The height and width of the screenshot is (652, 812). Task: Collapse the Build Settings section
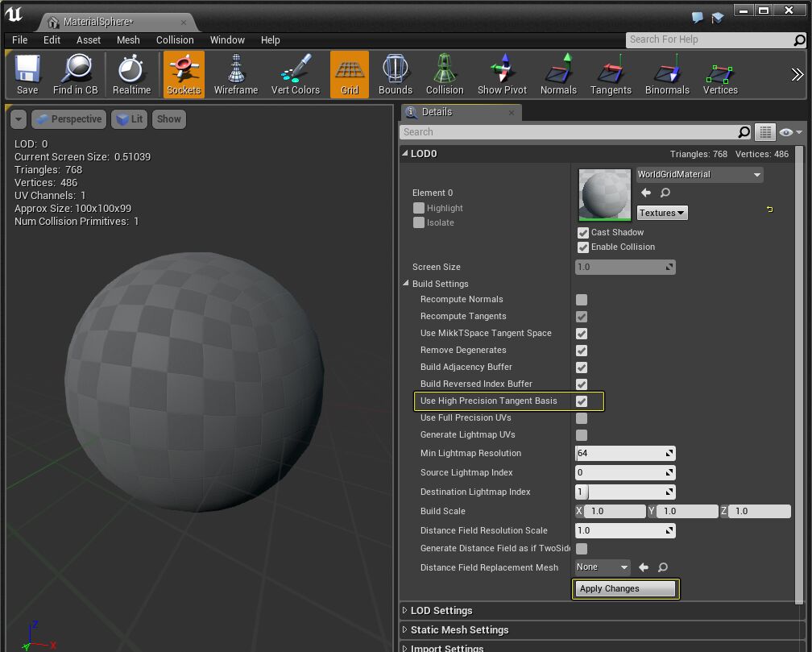click(406, 282)
